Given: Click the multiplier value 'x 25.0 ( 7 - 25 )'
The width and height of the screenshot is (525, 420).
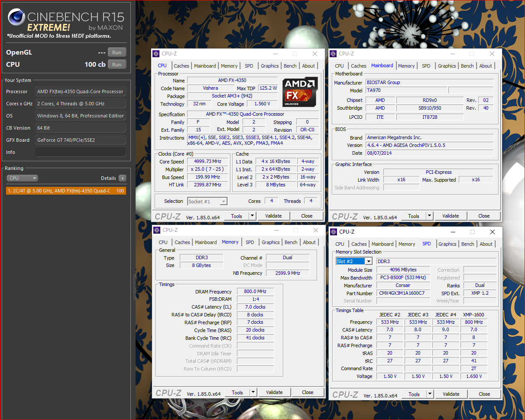Looking at the screenshot, I should point(207,169).
